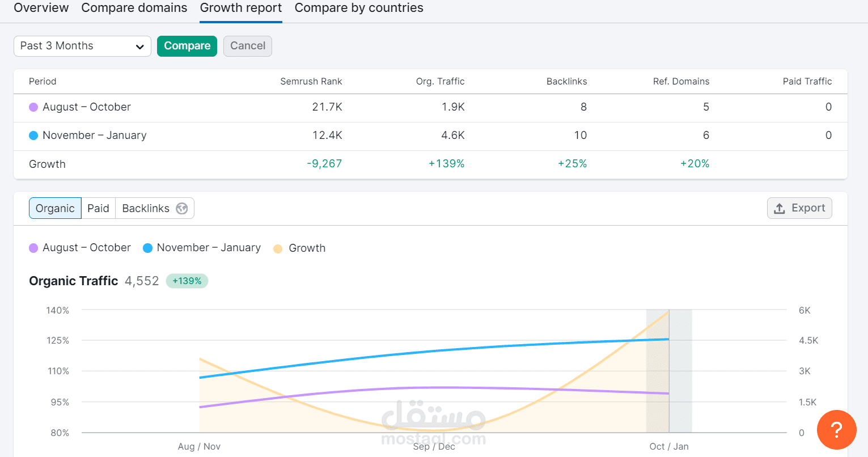
Task: Click the globe icon beside Backlinks
Action: point(181,209)
